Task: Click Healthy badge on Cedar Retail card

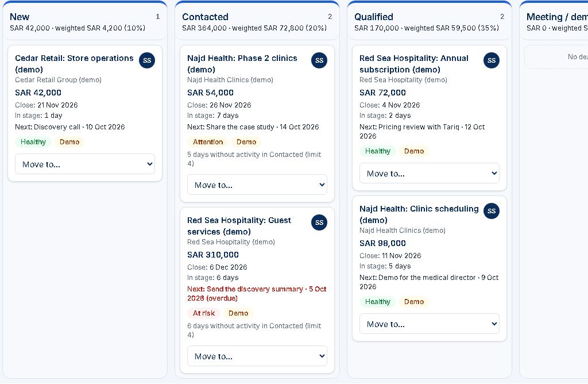Action: click(33, 142)
